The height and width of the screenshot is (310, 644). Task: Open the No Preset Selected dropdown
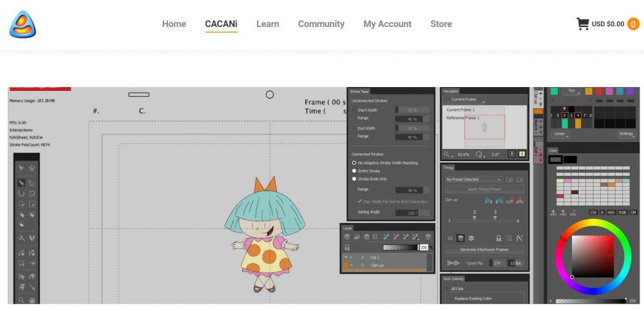(474, 180)
